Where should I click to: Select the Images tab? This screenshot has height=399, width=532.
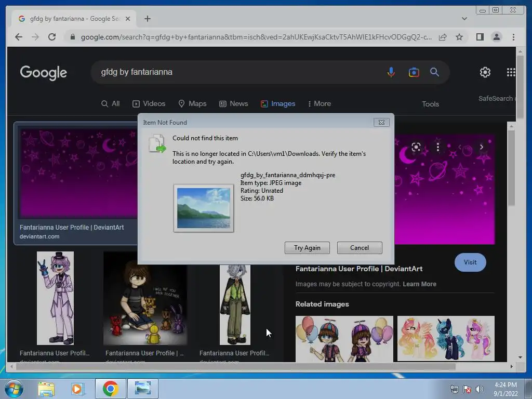278,103
